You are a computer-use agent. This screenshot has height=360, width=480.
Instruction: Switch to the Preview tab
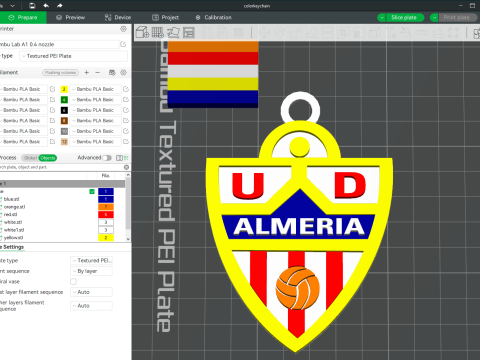click(70, 18)
